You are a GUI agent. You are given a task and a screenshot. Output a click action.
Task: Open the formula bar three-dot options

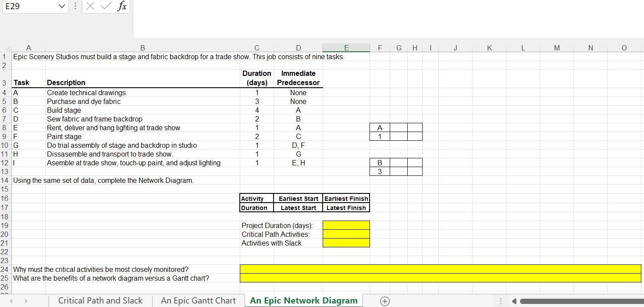(x=75, y=7)
